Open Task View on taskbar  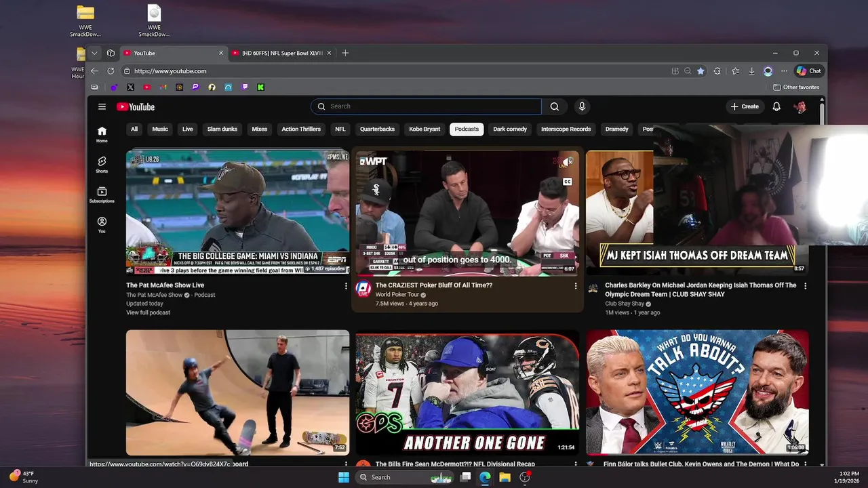[465, 477]
